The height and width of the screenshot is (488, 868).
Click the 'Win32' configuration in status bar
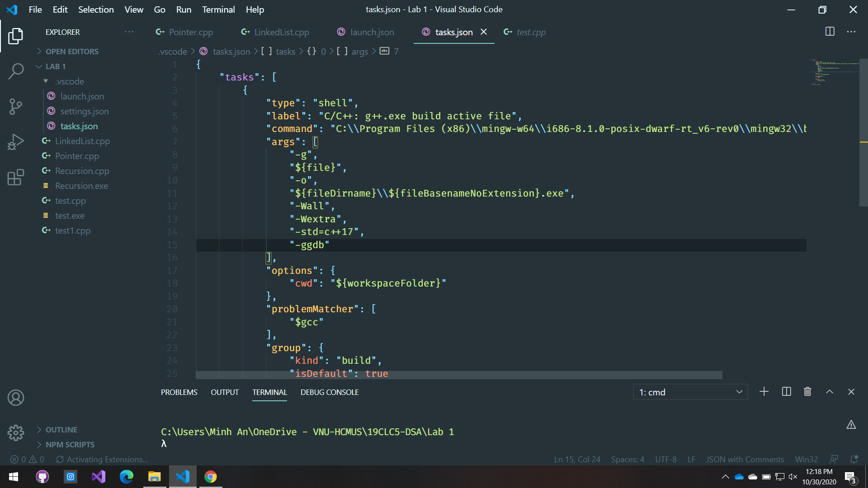pos(806,459)
